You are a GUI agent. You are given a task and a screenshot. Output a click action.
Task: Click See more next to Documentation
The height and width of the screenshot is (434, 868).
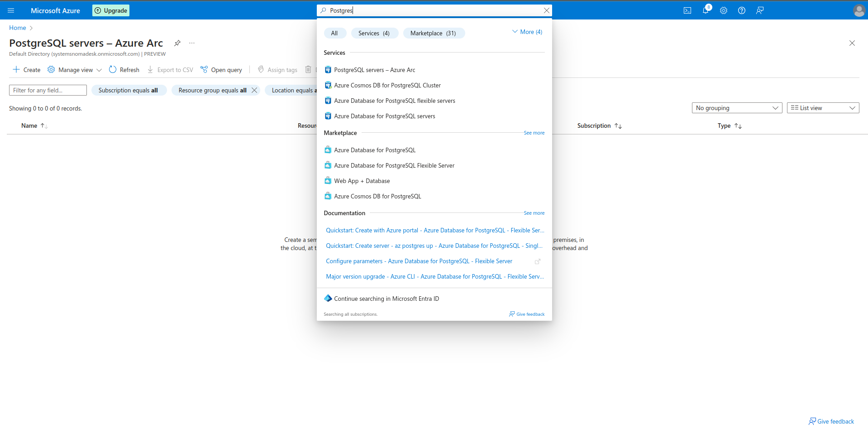pos(534,213)
